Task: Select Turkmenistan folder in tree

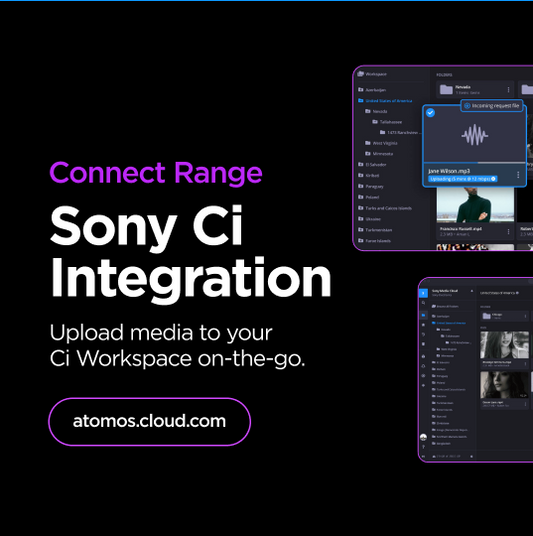Action: pyautogui.click(x=375, y=230)
